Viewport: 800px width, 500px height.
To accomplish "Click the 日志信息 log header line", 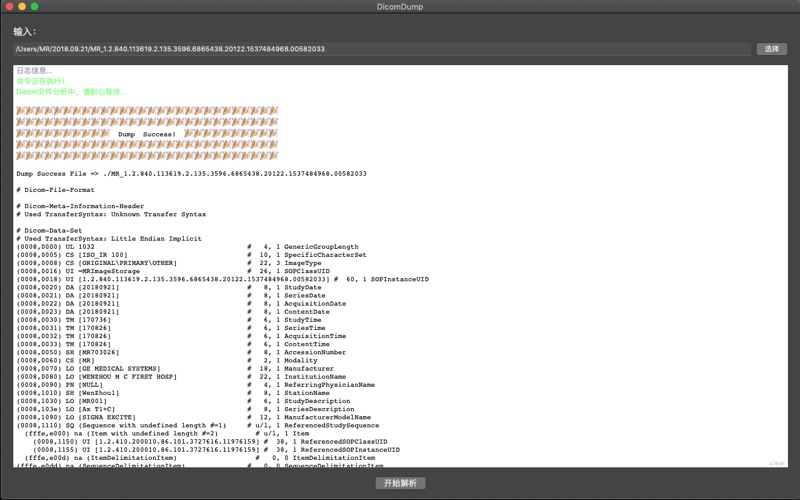I will pos(34,71).
